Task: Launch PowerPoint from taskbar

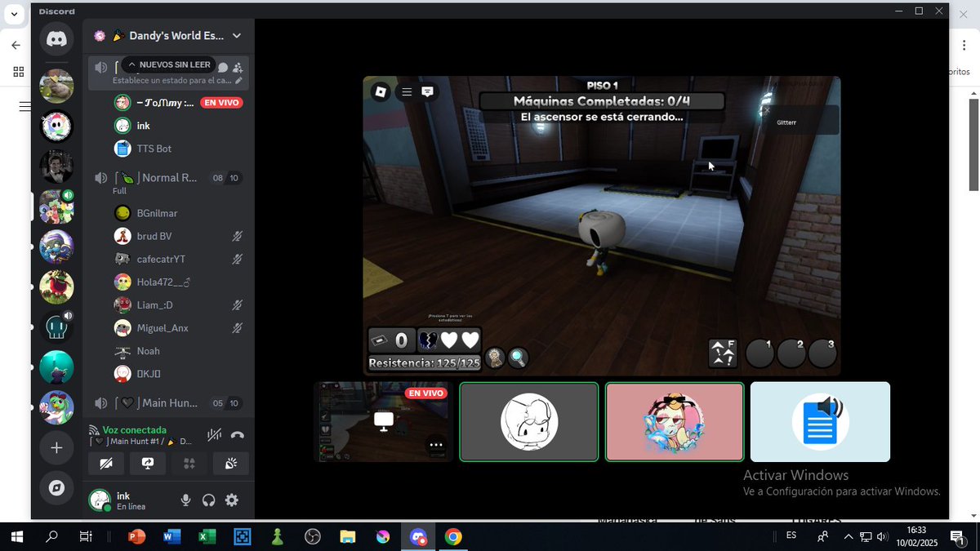Action: 136,536
